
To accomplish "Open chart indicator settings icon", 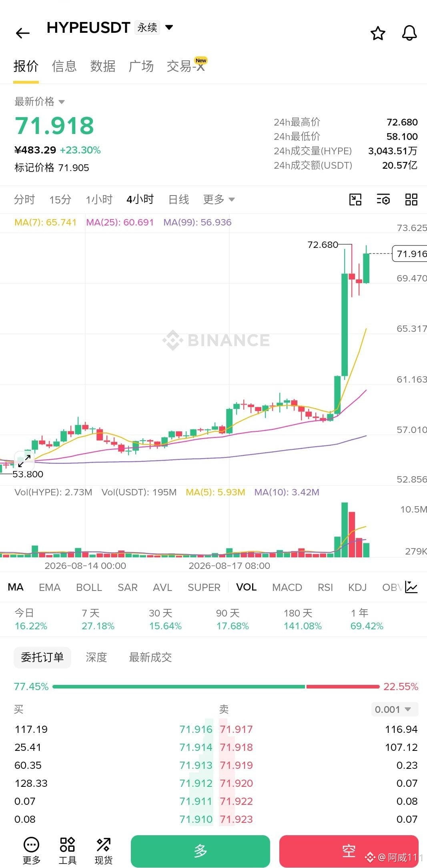I will tap(383, 199).
